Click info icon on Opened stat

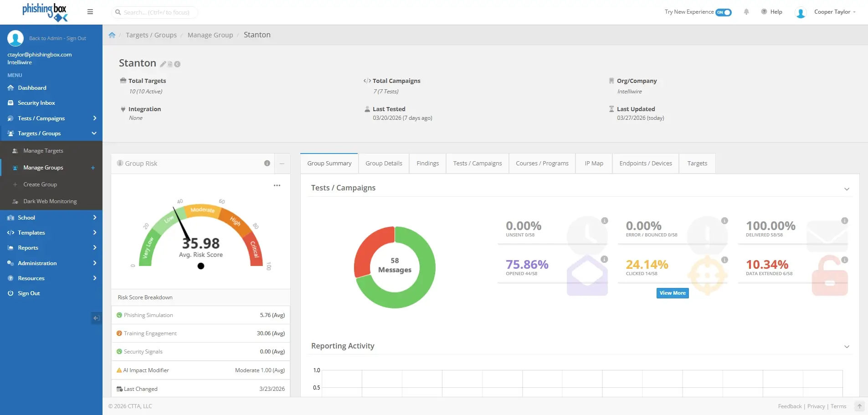(x=604, y=260)
